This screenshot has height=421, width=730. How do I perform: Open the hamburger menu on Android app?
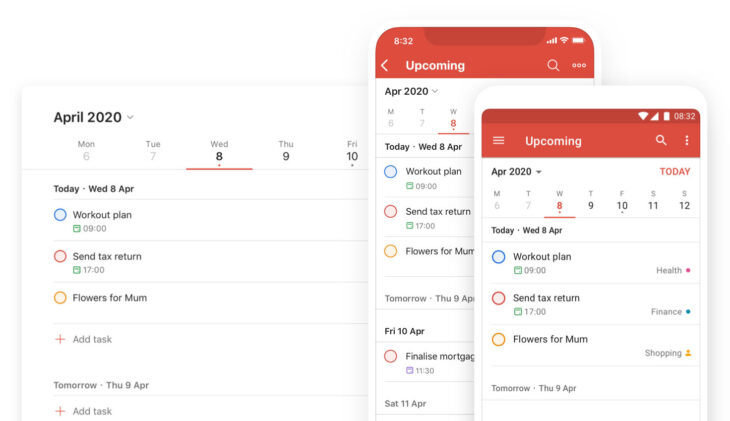click(x=499, y=141)
